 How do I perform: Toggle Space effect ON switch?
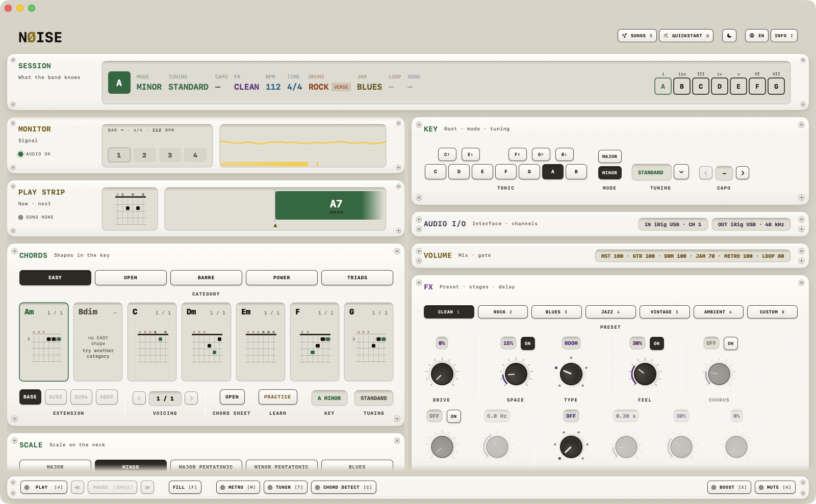[528, 343]
